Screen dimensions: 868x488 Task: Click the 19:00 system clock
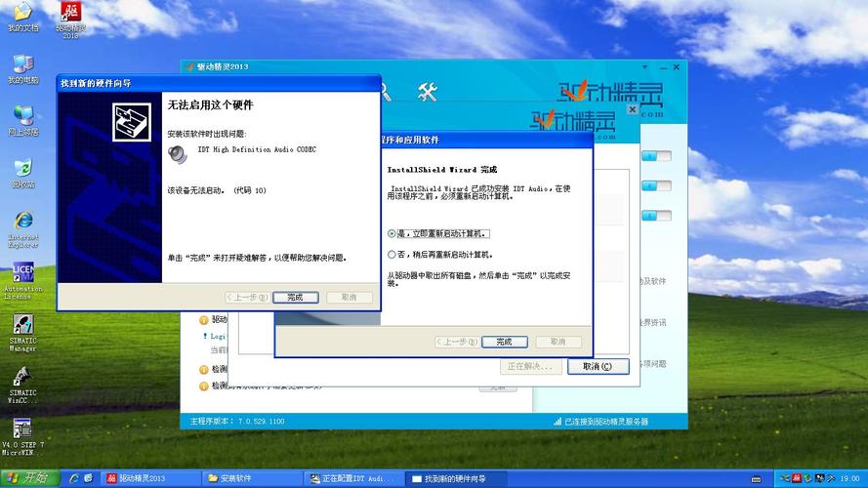pyautogui.click(x=849, y=478)
